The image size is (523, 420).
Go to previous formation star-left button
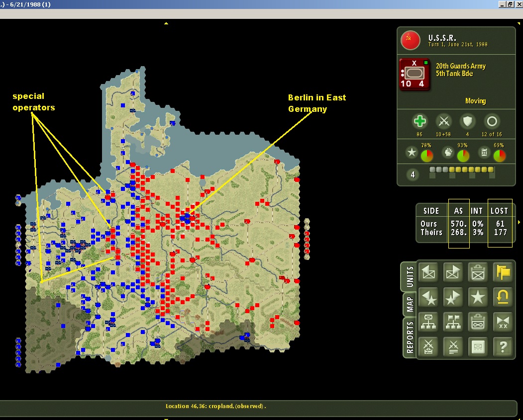[x=428, y=297]
